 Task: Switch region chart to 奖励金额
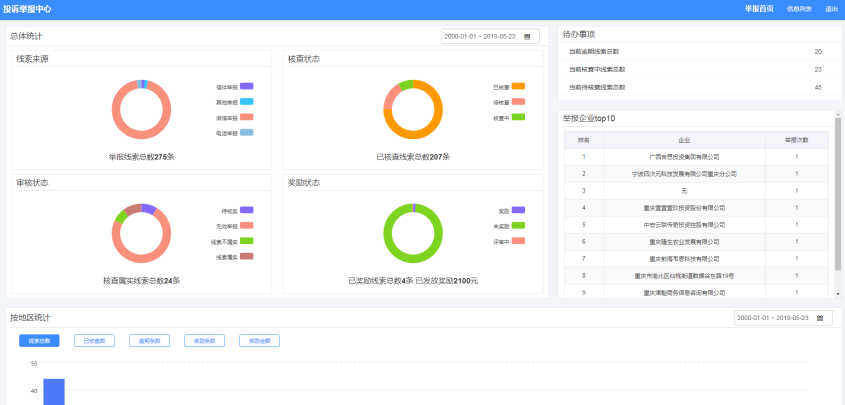(x=258, y=340)
